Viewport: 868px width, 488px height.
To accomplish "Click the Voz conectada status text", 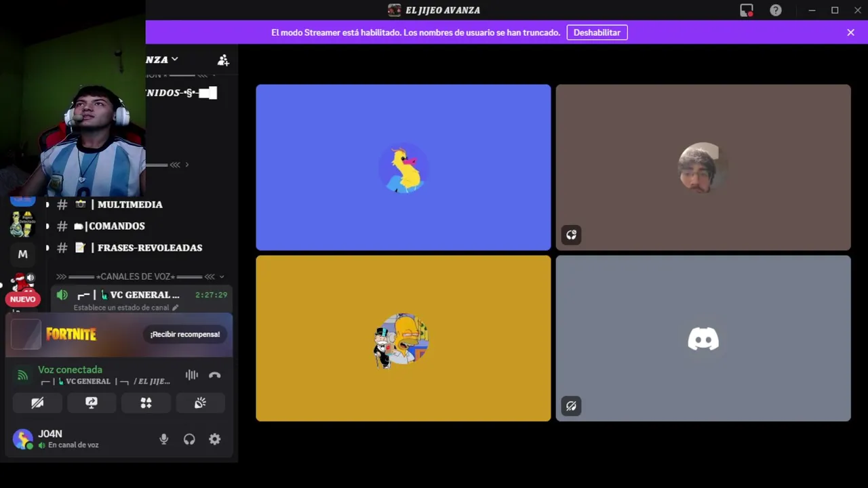I will tap(70, 369).
